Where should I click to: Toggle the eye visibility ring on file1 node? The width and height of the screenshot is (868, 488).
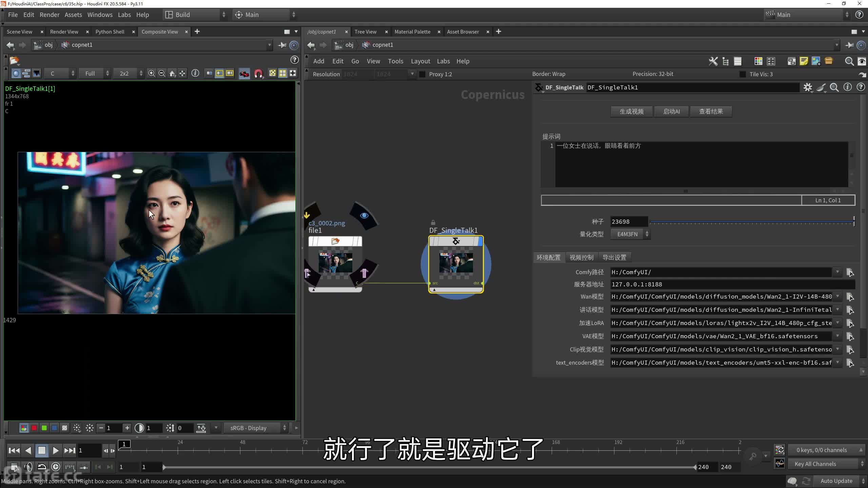pos(364,216)
